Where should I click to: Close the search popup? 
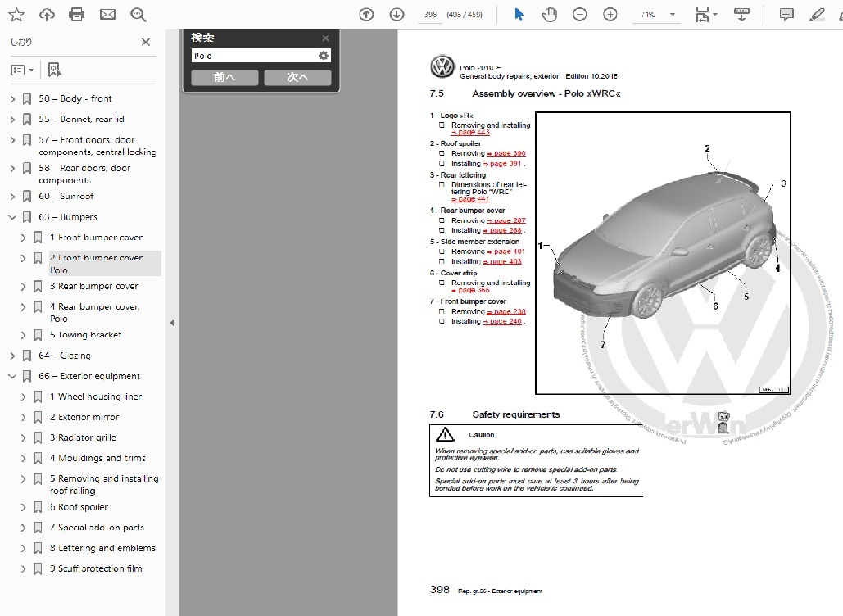(325, 38)
